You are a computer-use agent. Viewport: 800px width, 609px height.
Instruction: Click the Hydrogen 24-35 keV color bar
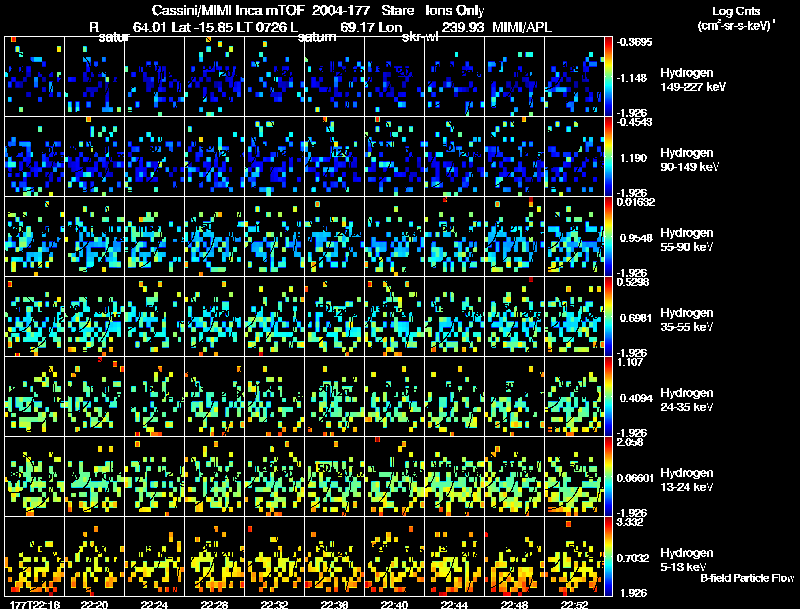coord(608,396)
